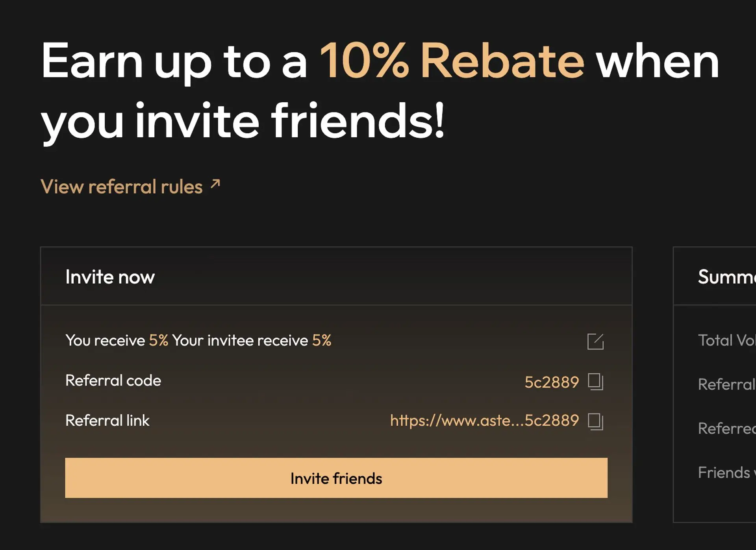The image size is (756, 550).
Task: Click the Summary panel header
Action: click(726, 277)
